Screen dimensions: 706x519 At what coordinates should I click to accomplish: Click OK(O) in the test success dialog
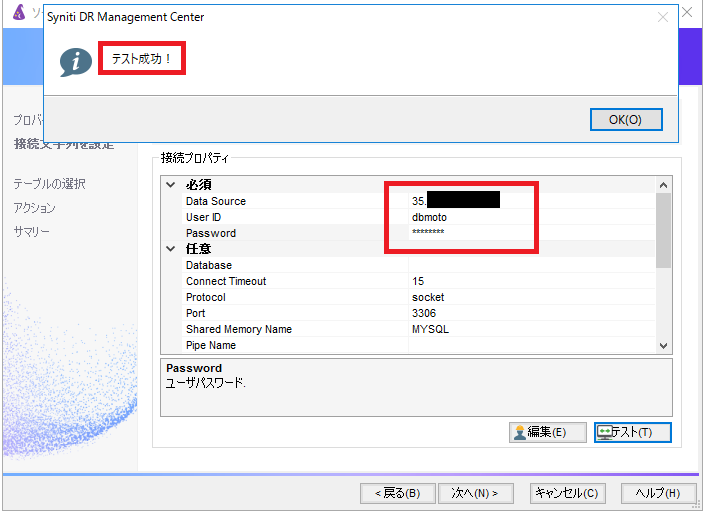click(626, 120)
